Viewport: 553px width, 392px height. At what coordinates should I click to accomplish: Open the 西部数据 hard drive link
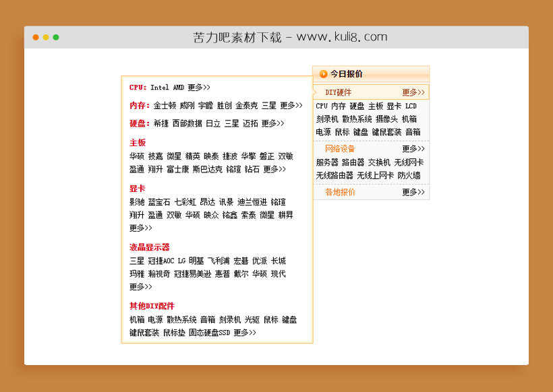[x=187, y=124]
